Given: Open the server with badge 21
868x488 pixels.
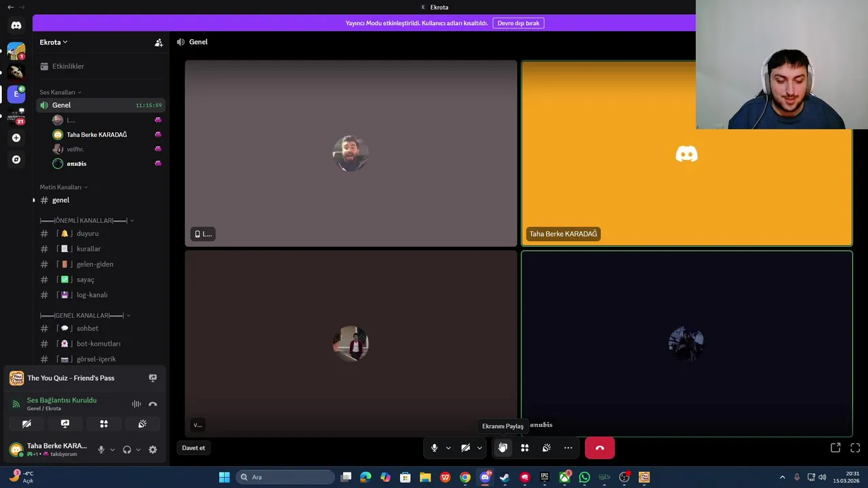Looking at the screenshot, I should pos(16,117).
